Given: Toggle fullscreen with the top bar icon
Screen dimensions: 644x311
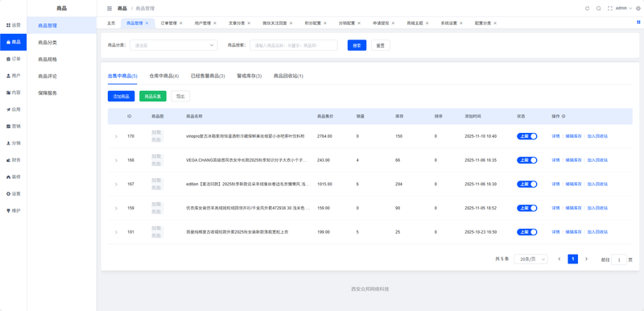Looking at the screenshot, I should [x=610, y=8].
